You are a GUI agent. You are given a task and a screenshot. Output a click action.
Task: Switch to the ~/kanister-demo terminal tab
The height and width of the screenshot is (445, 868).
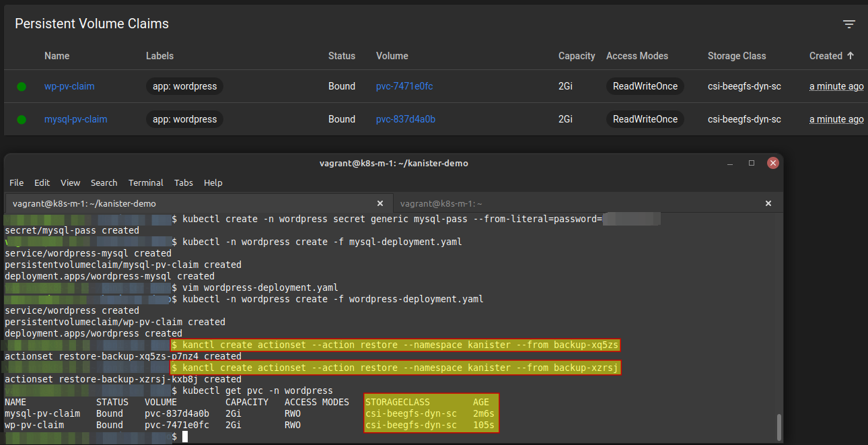[x=198, y=203]
